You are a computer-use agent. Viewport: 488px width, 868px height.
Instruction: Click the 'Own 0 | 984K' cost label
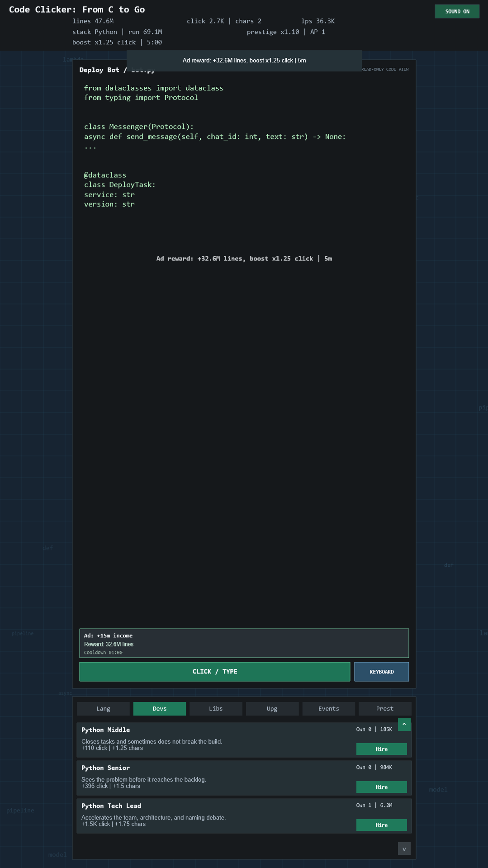[374, 768]
